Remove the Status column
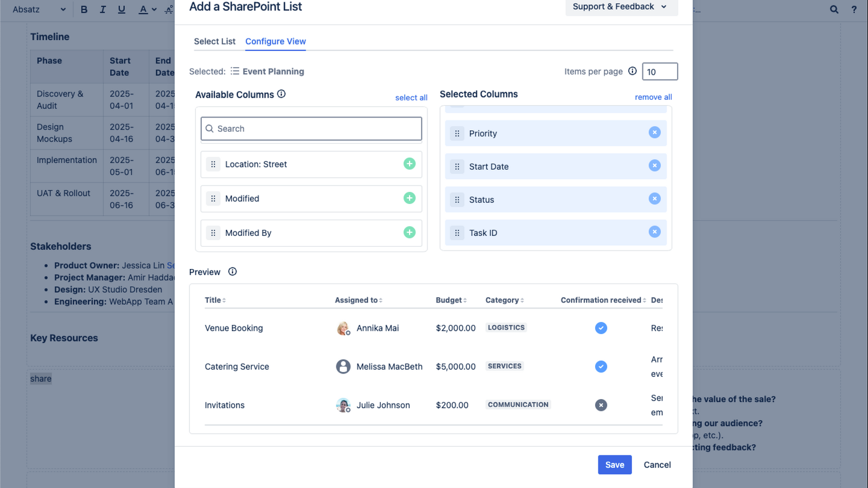The image size is (868, 488). click(x=655, y=198)
